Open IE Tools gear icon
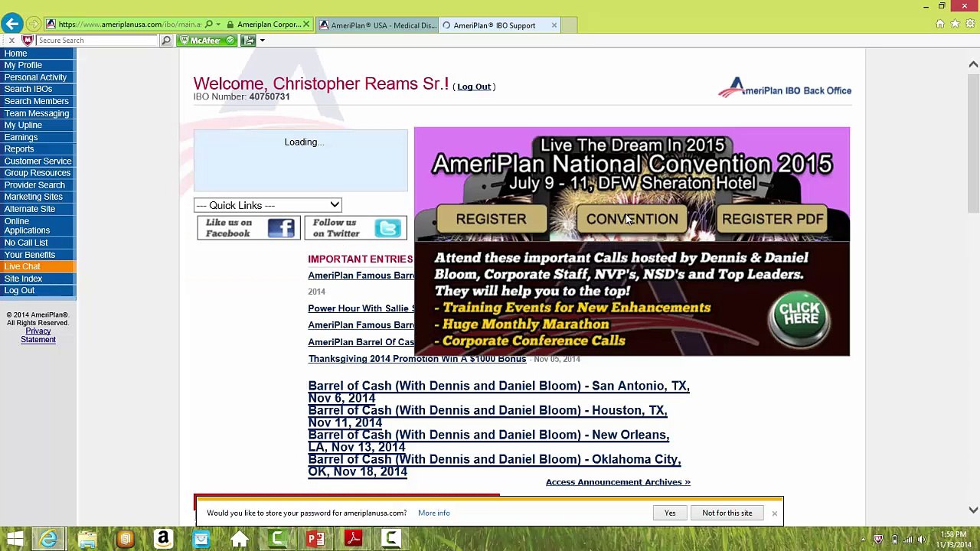Image resolution: width=980 pixels, height=551 pixels. click(x=969, y=24)
